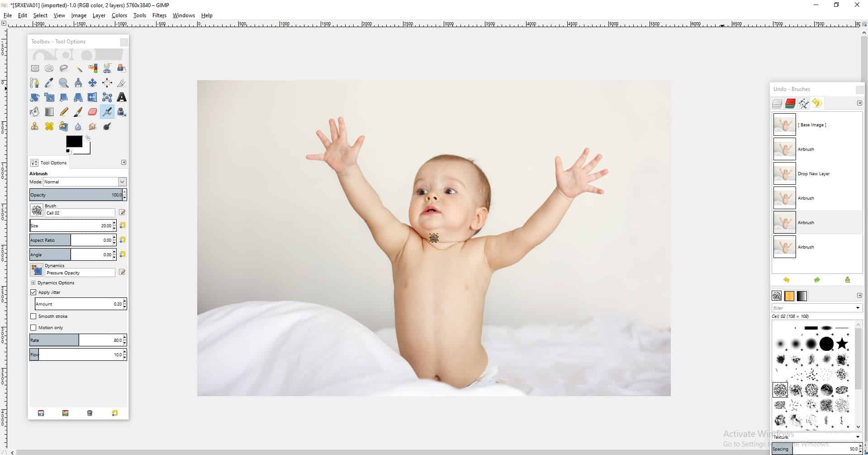Choose the Zoom magnifier tool
The image size is (868, 455).
(64, 83)
